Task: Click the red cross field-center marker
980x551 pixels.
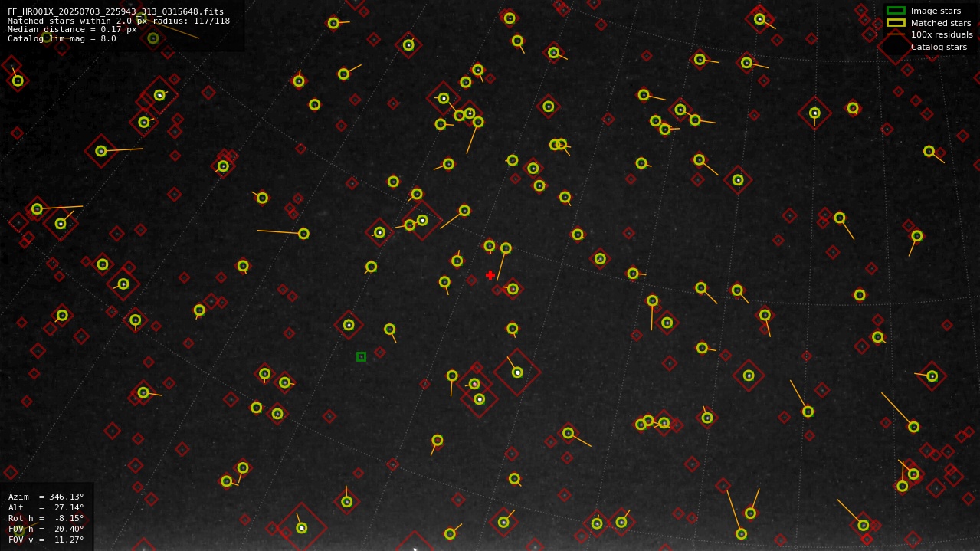Action: [490, 275]
